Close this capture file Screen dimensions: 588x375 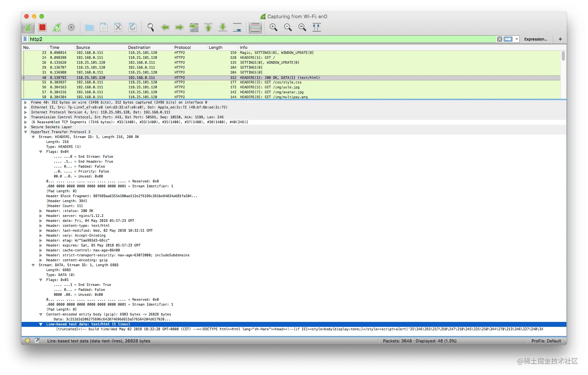pyautogui.click(x=118, y=27)
